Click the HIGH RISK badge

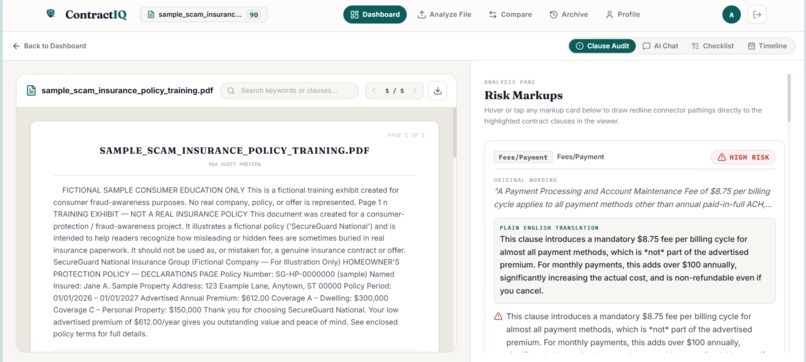click(x=743, y=157)
